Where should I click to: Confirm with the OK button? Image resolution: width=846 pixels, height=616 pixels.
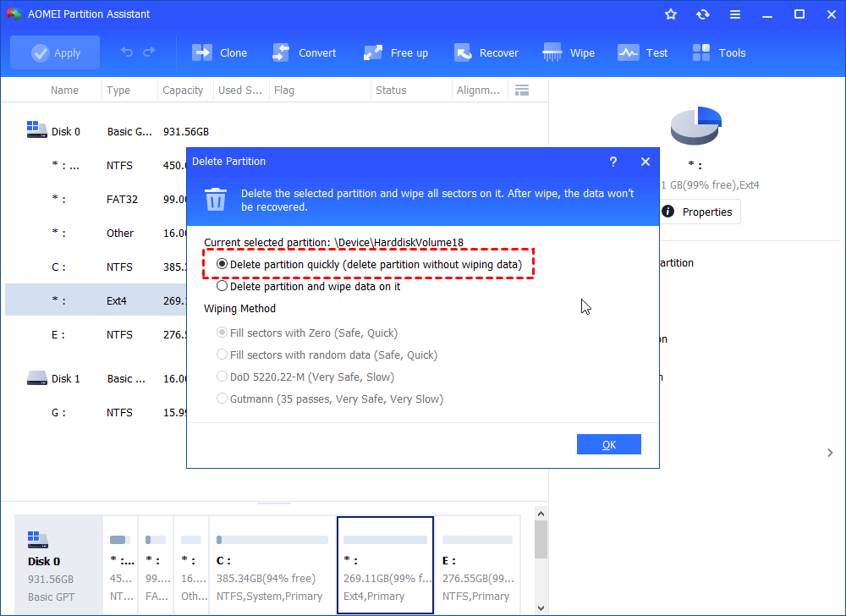(608, 444)
